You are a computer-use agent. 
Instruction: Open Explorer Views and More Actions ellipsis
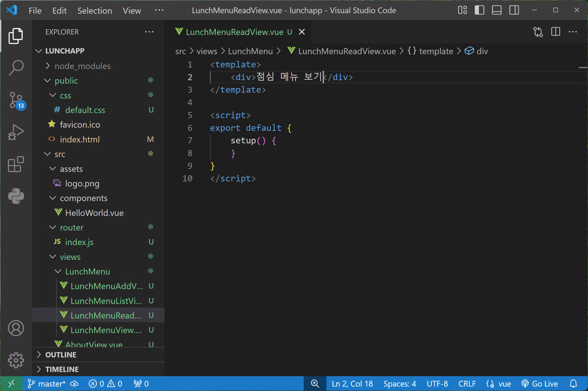[x=149, y=32]
